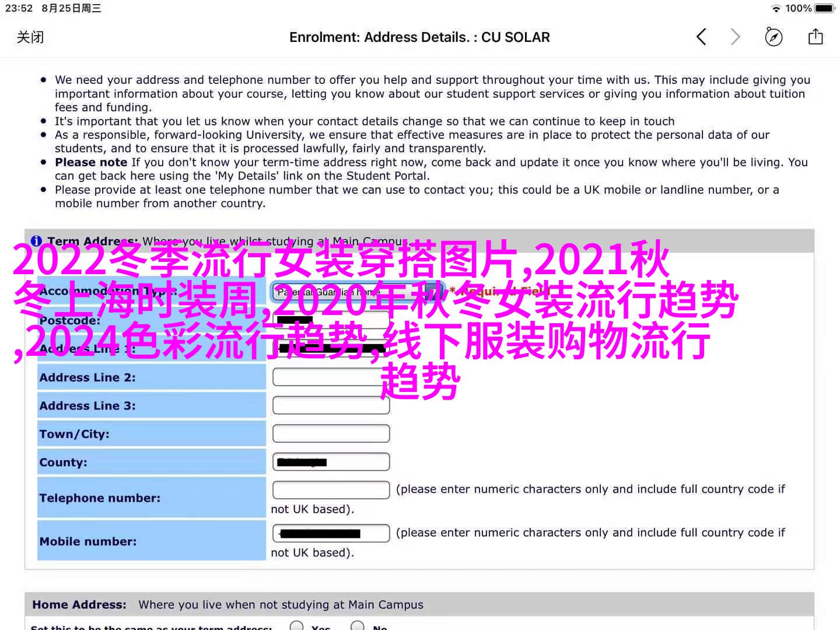The height and width of the screenshot is (630, 840).
Task: Click the County input field
Action: coord(331,462)
